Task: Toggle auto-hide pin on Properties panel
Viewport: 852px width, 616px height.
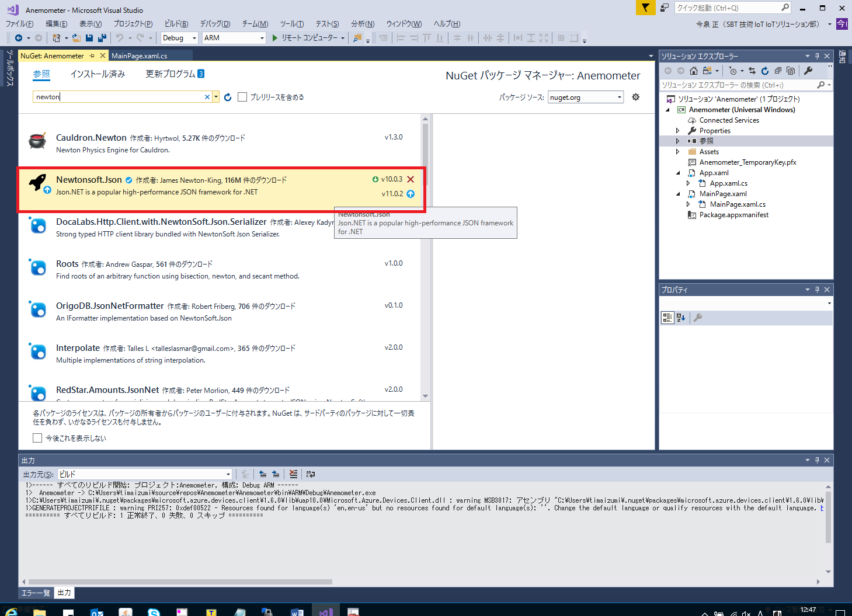Action: pyautogui.click(x=817, y=290)
